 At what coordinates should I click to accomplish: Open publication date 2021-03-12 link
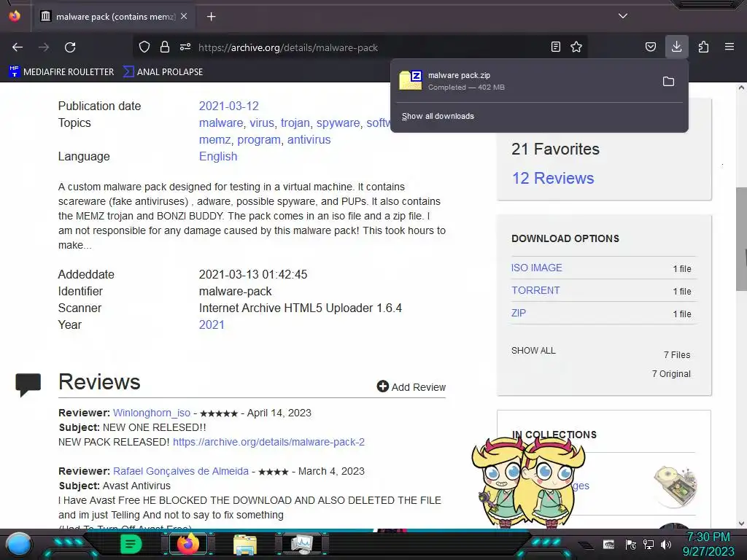[228, 106]
